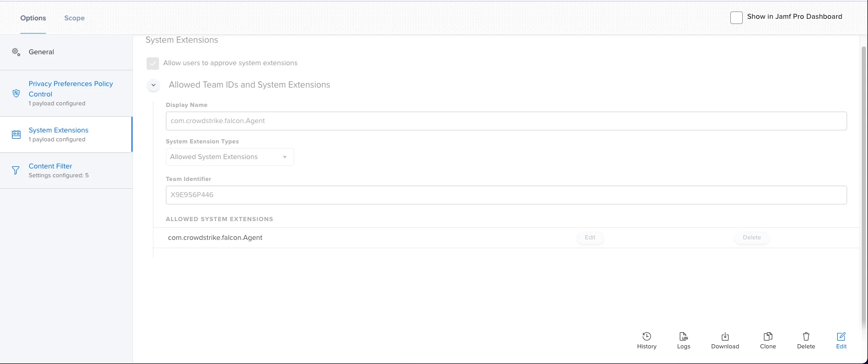Click the Team Identifier input field
The width and height of the screenshot is (868, 364).
click(506, 195)
